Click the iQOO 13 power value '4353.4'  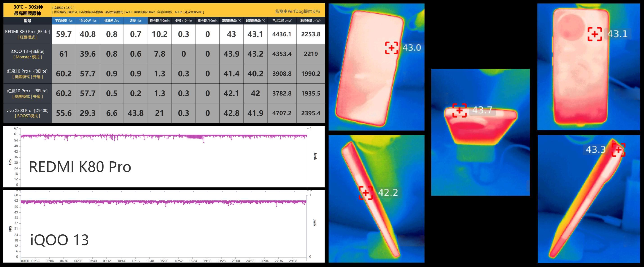coord(282,54)
